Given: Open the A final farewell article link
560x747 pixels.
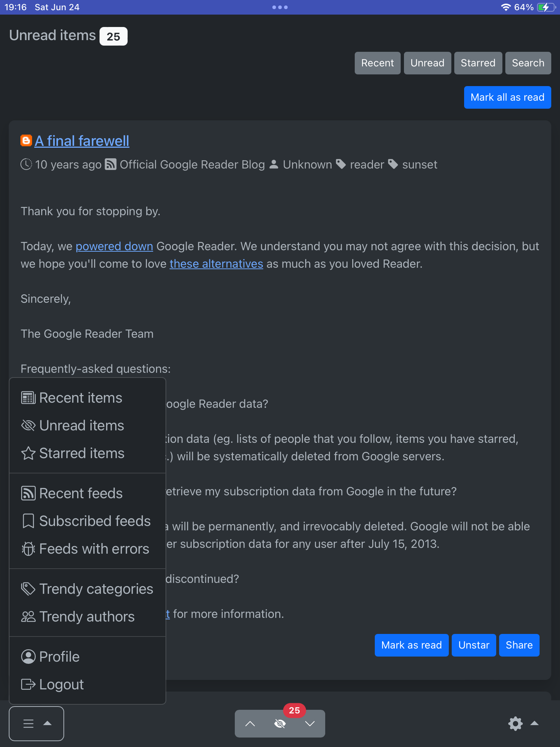Looking at the screenshot, I should pyautogui.click(x=82, y=141).
